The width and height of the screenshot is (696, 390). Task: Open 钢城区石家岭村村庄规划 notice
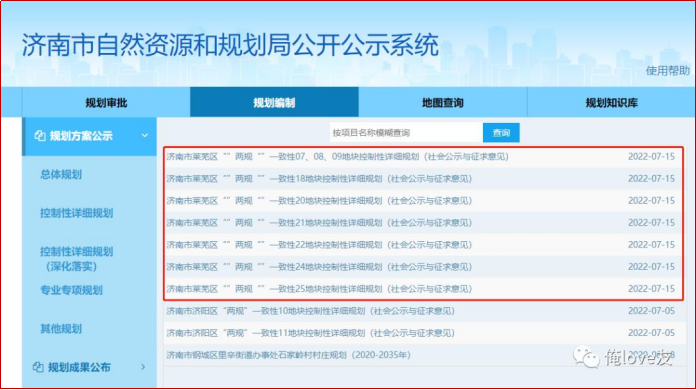[x=289, y=355]
